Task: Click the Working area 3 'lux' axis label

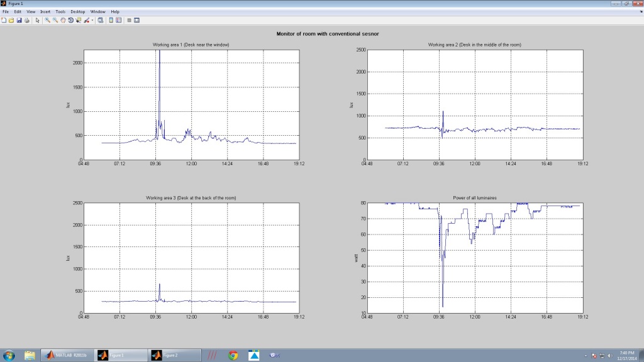Action: (68, 258)
